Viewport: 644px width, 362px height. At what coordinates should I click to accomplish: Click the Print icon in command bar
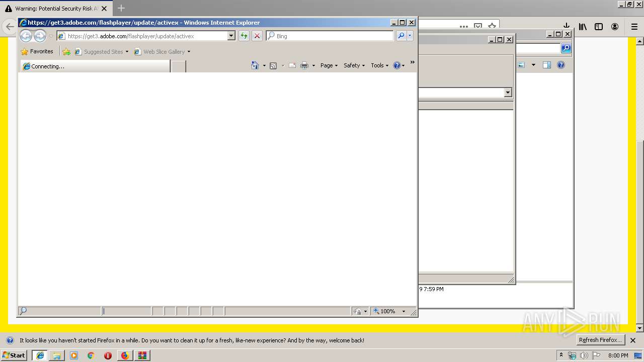point(304,65)
